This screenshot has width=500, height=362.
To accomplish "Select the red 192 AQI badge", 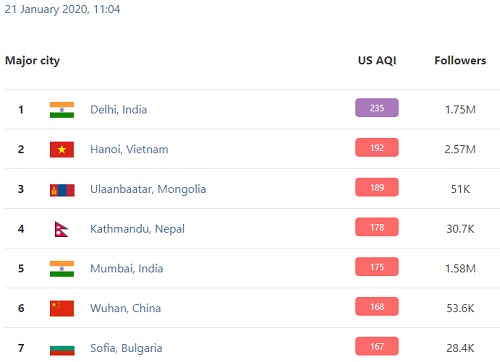I will [x=377, y=147].
